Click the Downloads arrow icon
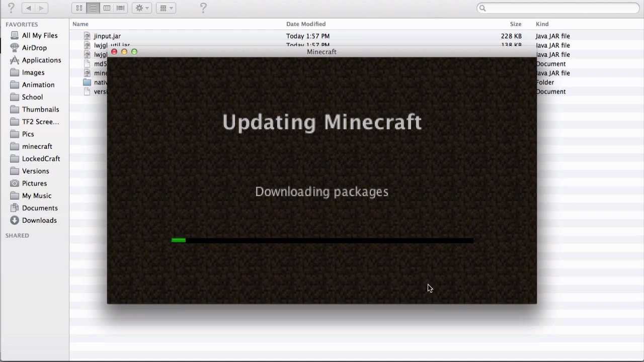The height and width of the screenshot is (362, 644). click(14, 220)
